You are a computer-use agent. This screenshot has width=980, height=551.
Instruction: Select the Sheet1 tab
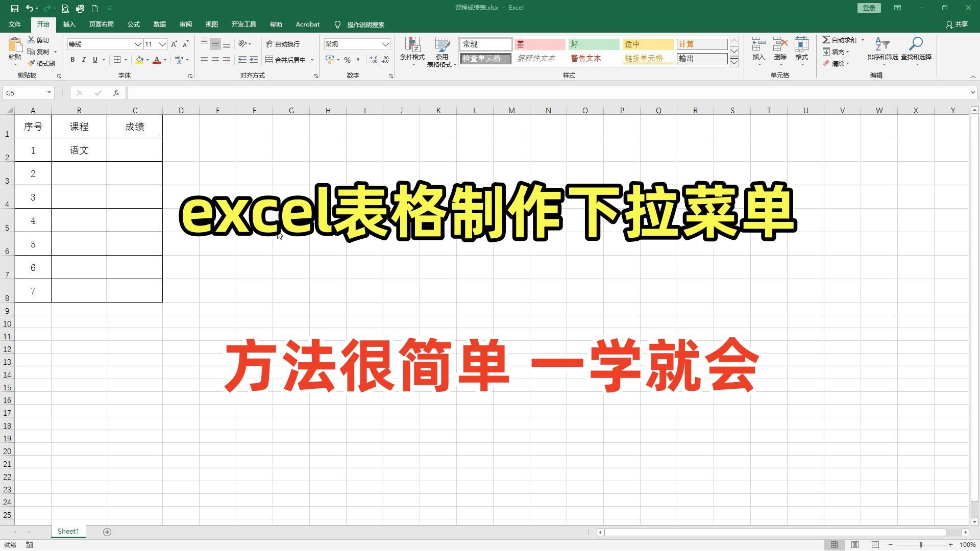pyautogui.click(x=68, y=532)
